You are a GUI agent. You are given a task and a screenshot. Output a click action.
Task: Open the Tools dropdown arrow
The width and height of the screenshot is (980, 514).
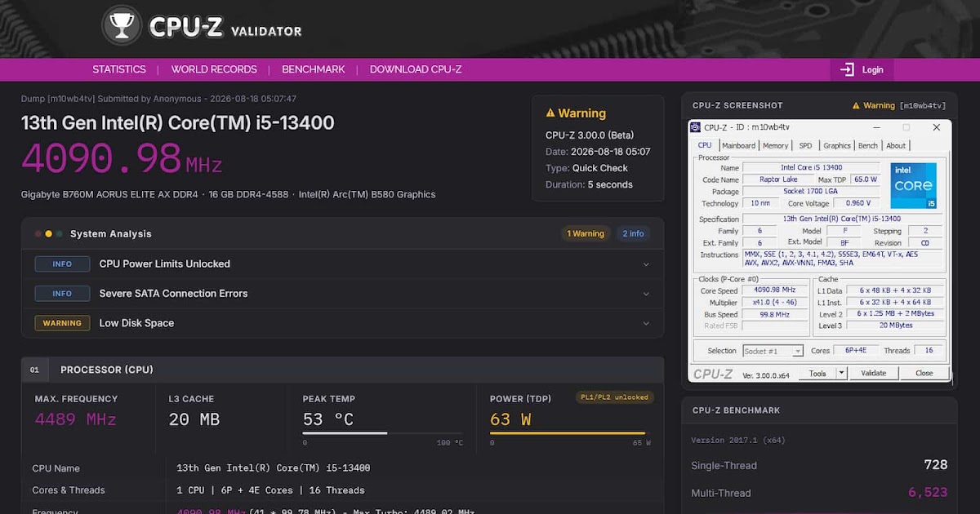point(842,373)
